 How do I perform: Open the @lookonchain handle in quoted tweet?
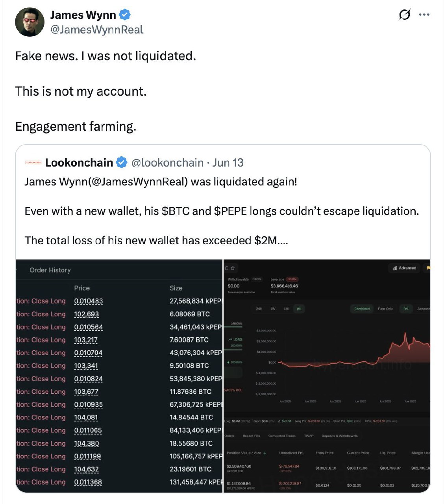coord(167,163)
